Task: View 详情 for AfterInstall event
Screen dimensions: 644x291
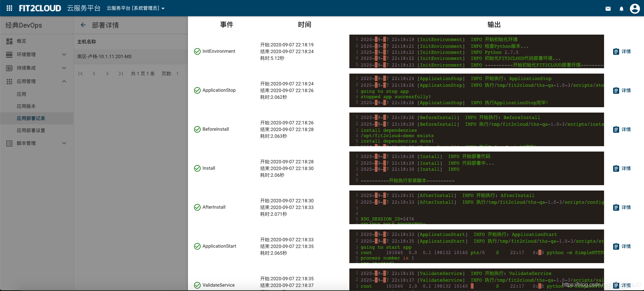Action: click(622, 207)
